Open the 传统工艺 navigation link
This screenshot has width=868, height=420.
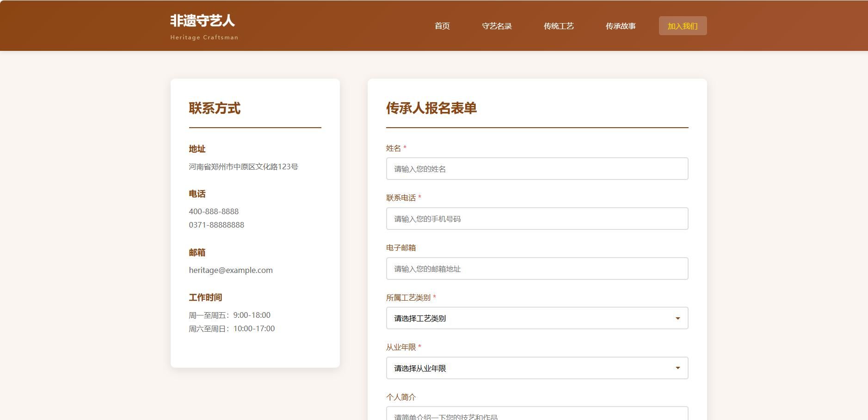pyautogui.click(x=559, y=26)
